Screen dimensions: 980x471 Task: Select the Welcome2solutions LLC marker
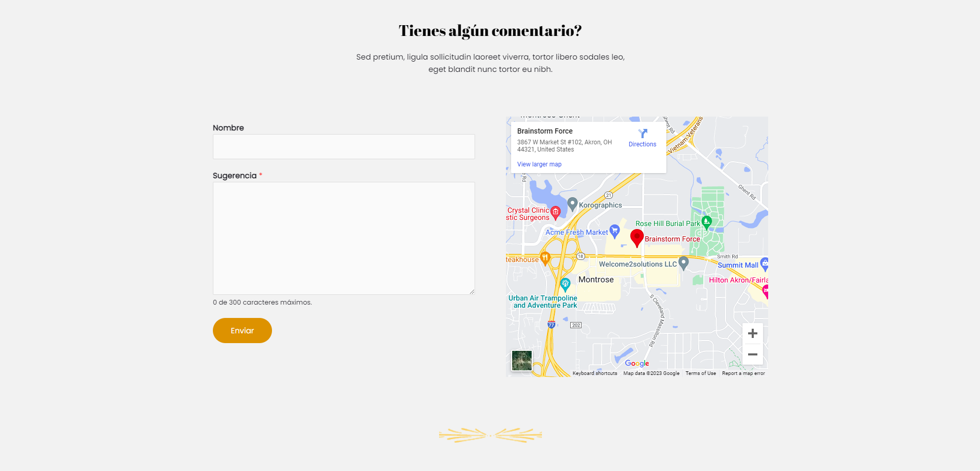[x=683, y=263]
